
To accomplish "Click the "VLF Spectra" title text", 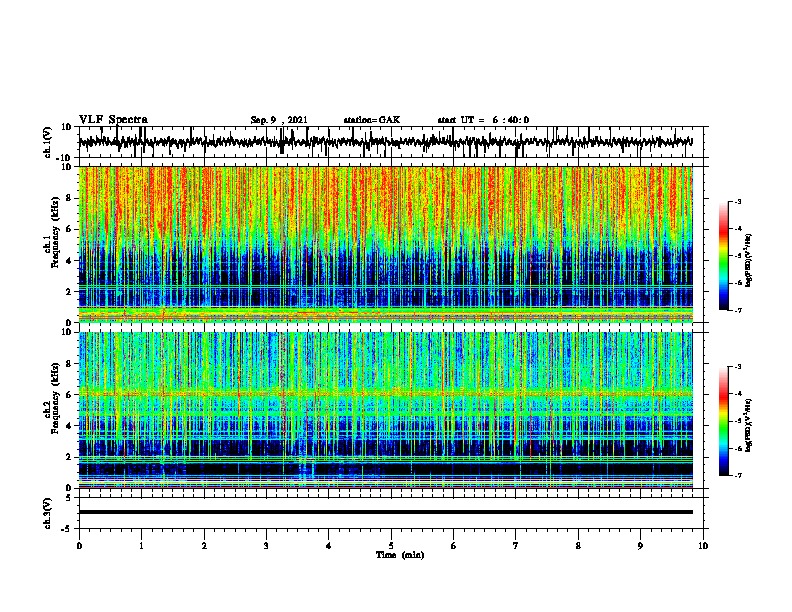I will [x=113, y=120].
